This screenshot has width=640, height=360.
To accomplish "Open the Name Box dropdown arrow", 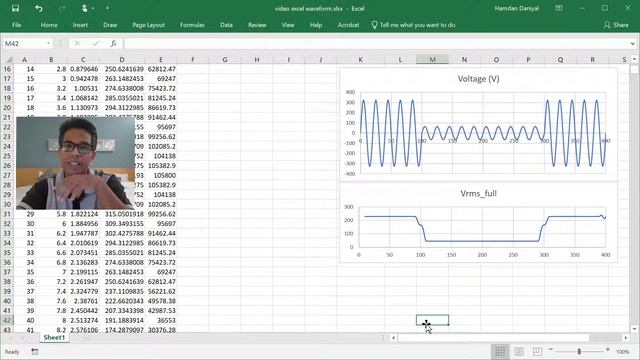I will pos(49,43).
